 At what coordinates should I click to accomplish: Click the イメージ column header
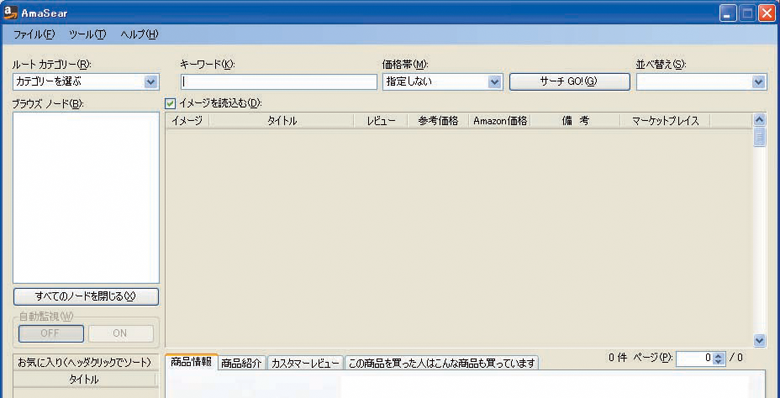[x=187, y=120]
